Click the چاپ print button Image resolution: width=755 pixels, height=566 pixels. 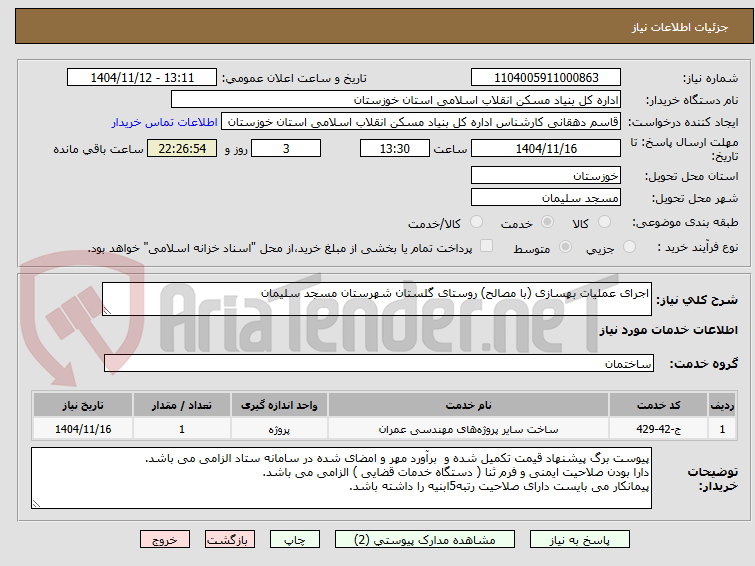294,540
